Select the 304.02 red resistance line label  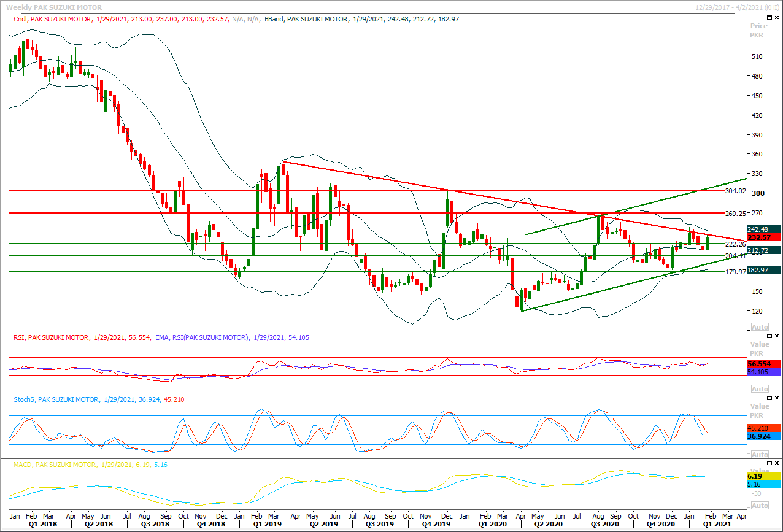click(735, 191)
